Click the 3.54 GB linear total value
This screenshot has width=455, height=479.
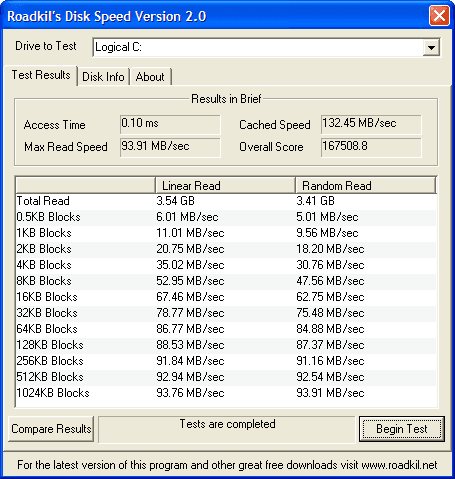coord(176,201)
